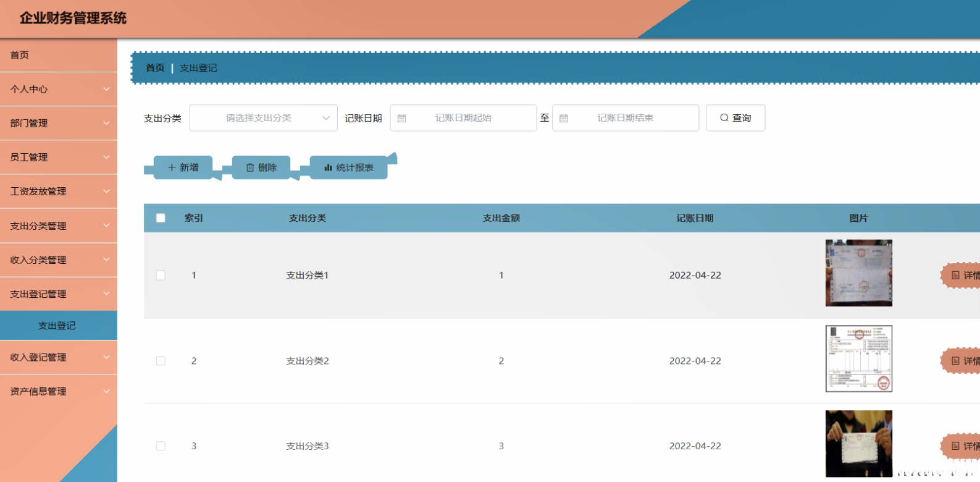
Task: Click the 删除 delete button
Action: coord(261,167)
